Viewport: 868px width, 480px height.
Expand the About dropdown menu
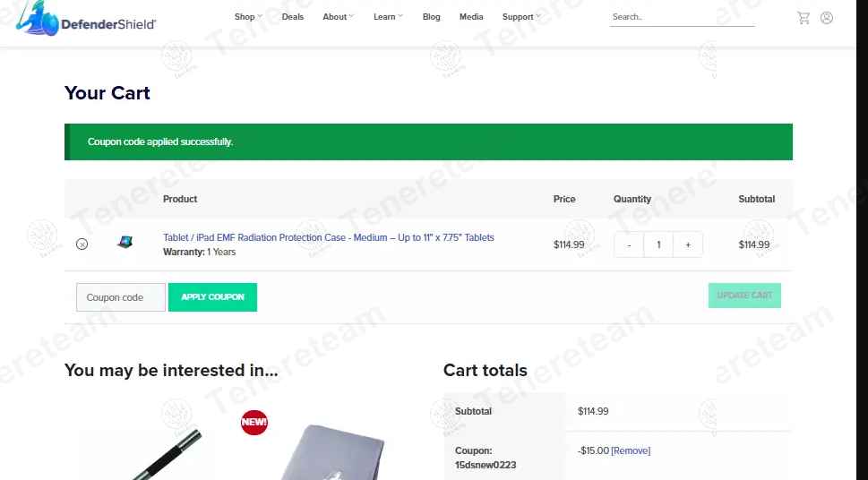pos(338,17)
